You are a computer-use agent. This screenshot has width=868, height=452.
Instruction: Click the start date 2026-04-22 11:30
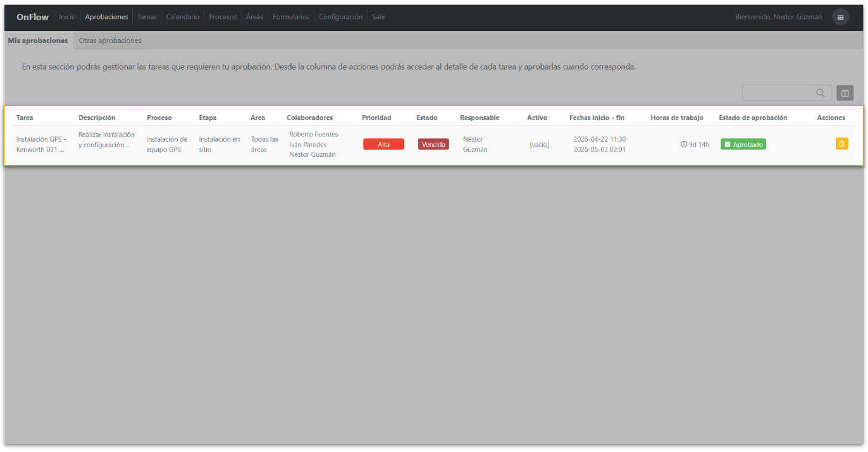600,139
